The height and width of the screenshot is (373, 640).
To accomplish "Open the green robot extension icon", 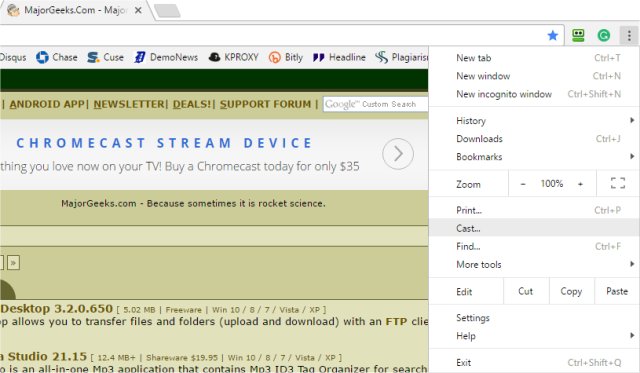I will 578,36.
